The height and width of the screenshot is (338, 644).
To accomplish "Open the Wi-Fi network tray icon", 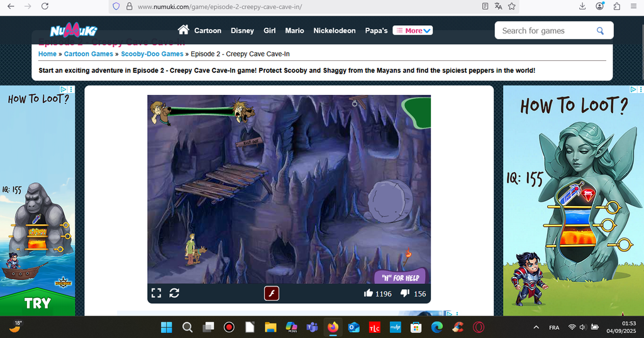I will click(x=572, y=327).
